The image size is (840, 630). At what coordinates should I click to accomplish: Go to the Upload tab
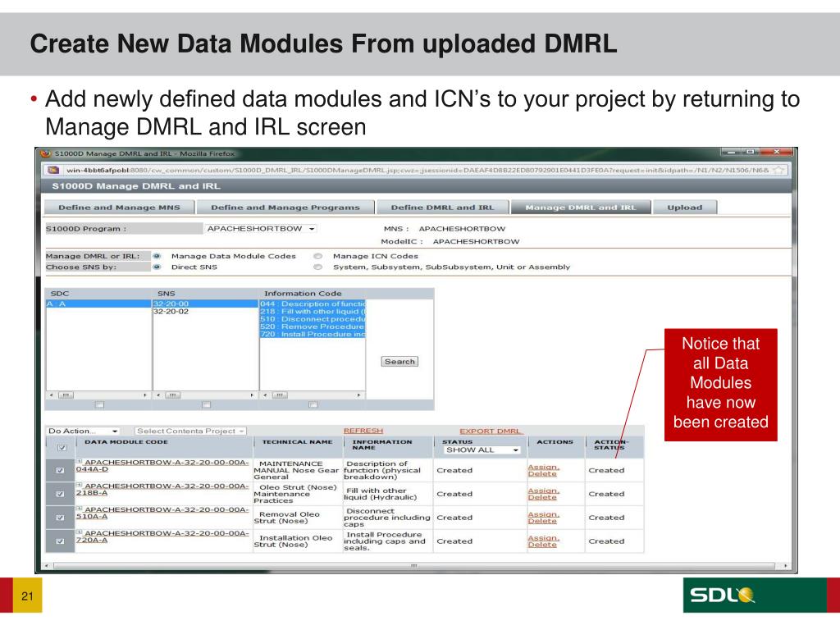point(685,208)
